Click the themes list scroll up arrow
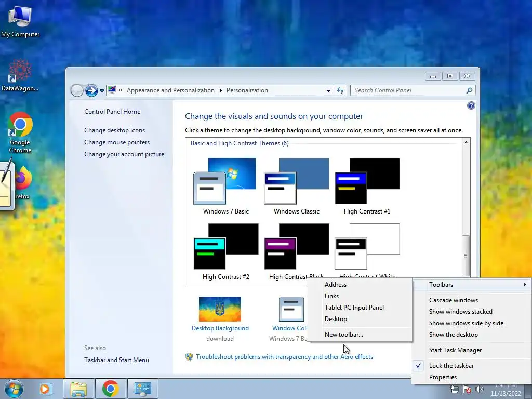 click(466, 142)
